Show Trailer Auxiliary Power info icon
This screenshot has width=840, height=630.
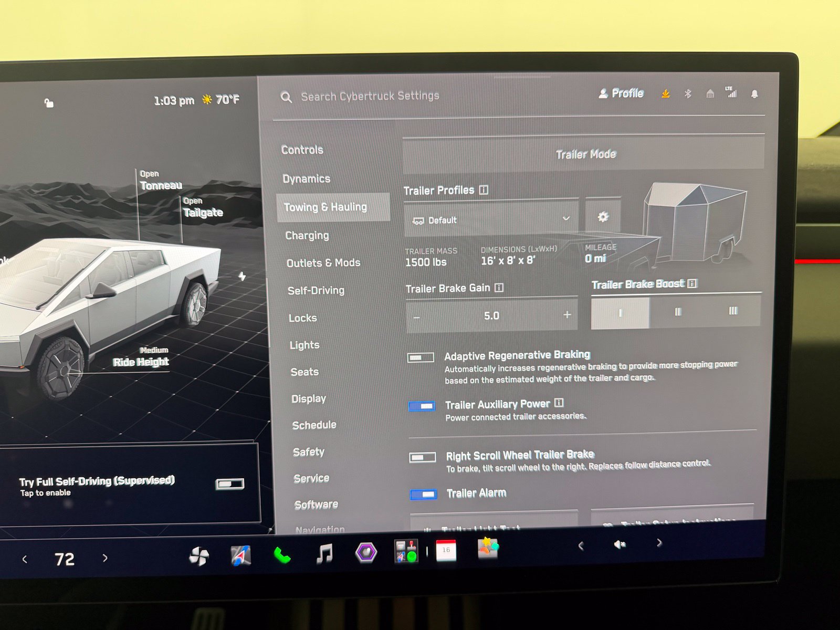559,403
